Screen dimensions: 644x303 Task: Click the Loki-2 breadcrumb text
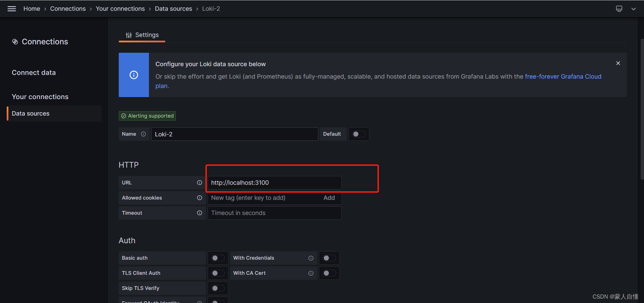211,9
